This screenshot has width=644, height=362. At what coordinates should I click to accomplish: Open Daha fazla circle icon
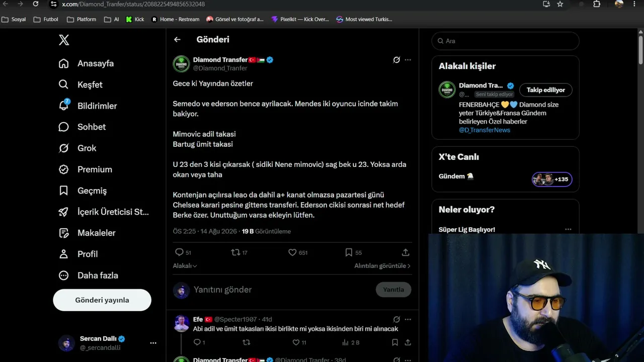[63, 276]
